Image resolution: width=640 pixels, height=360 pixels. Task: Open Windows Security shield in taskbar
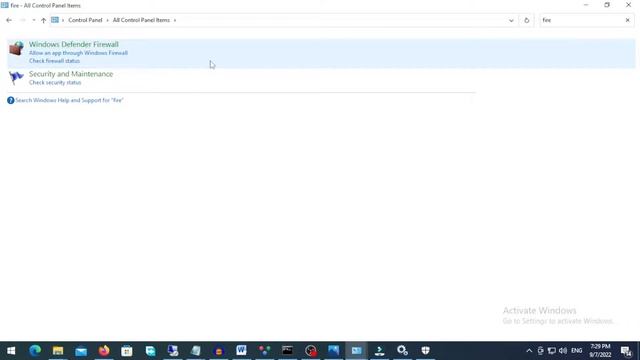(425, 351)
